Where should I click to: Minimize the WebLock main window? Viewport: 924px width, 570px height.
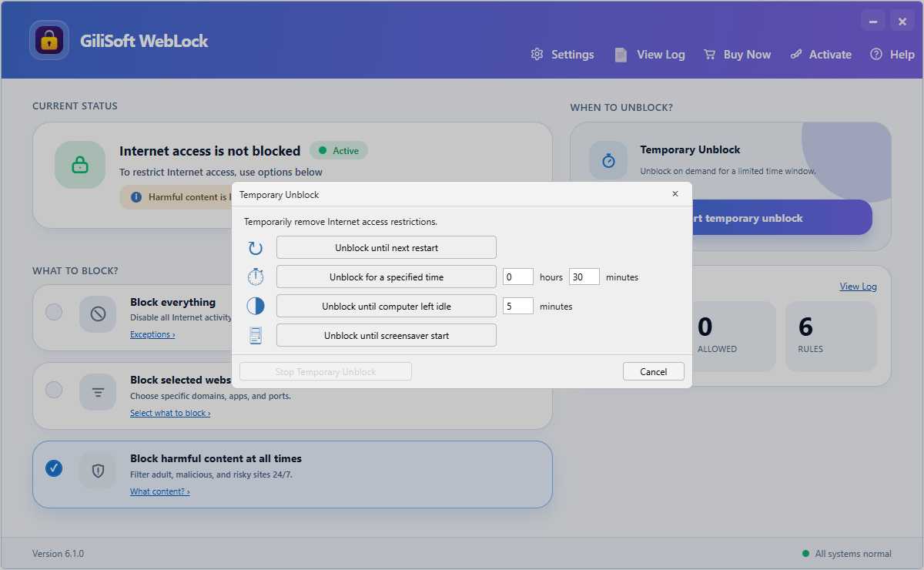[x=873, y=22]
